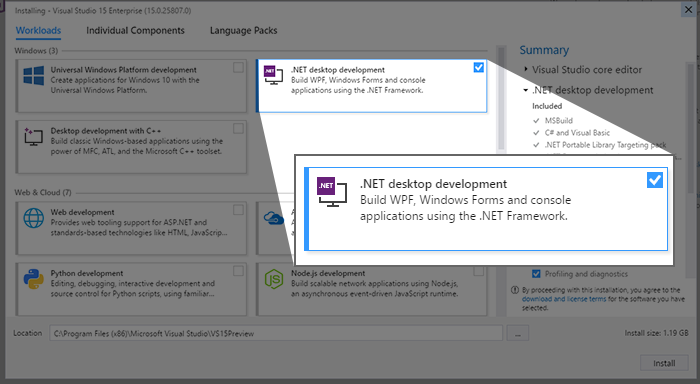Click the .NET desktop development monitor icon
The width and height of the screenshot is (700, 384).
pos(273,75)
